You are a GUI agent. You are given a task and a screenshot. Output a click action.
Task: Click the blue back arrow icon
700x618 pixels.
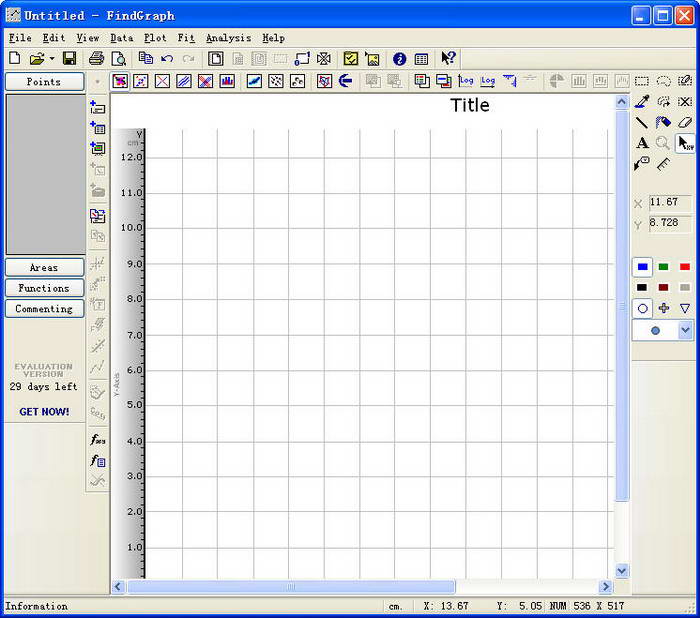click(x=346, y=81)
